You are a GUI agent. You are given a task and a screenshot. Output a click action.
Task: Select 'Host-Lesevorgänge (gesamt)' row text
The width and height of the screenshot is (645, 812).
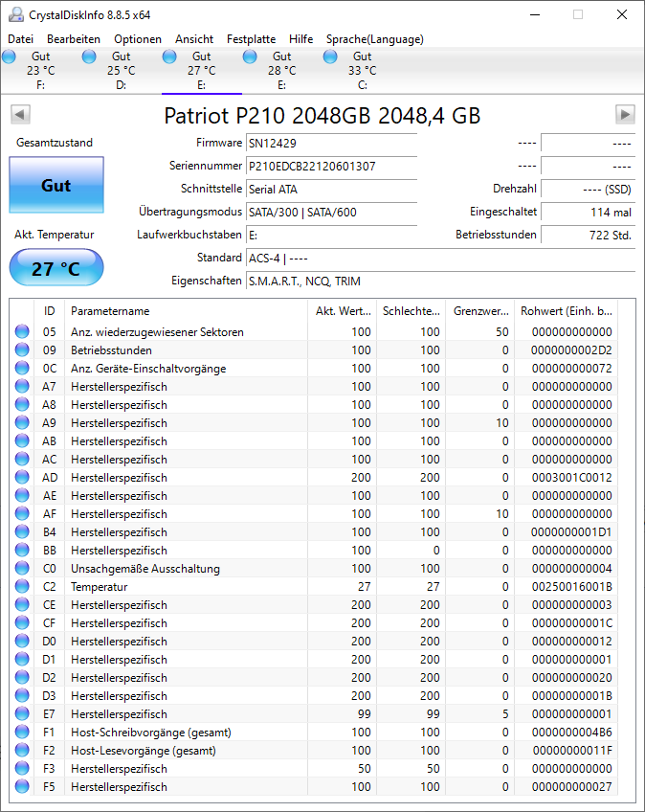click(x=144, y=751)
